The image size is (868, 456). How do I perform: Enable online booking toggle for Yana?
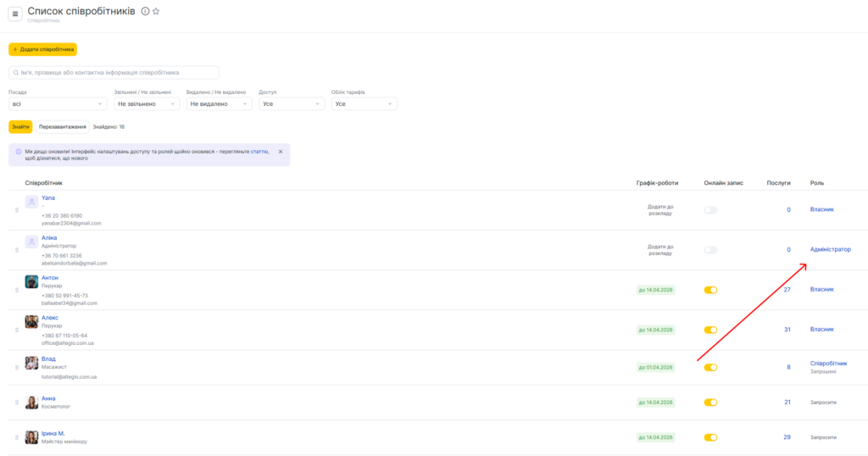[x=710, y=209]
